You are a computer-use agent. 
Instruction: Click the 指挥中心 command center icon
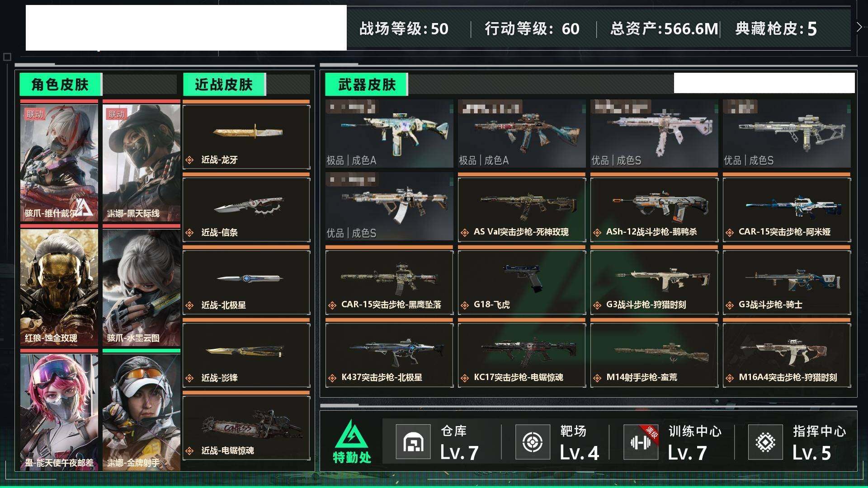coord(765,442)
